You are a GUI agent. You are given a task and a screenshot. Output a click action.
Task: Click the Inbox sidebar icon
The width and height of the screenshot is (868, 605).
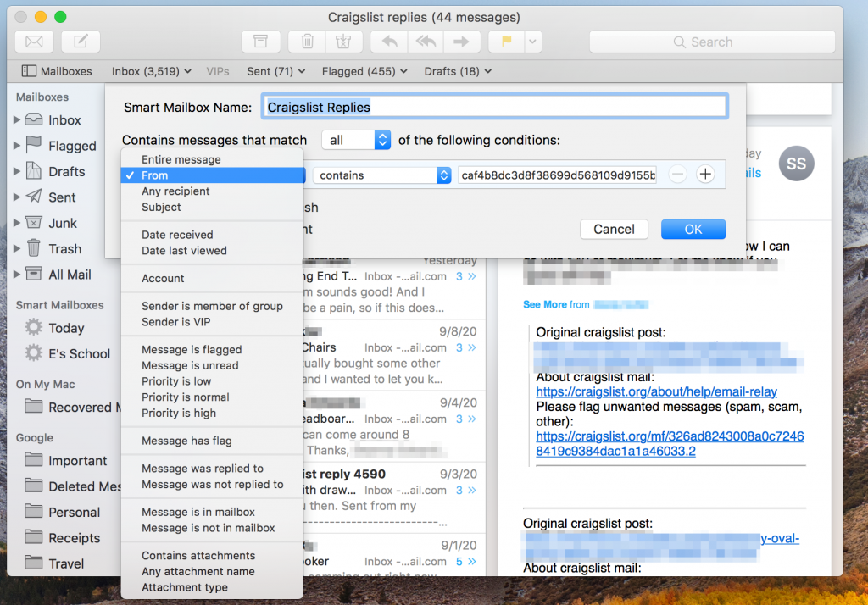pyautogui.click(x=34, y=119)
